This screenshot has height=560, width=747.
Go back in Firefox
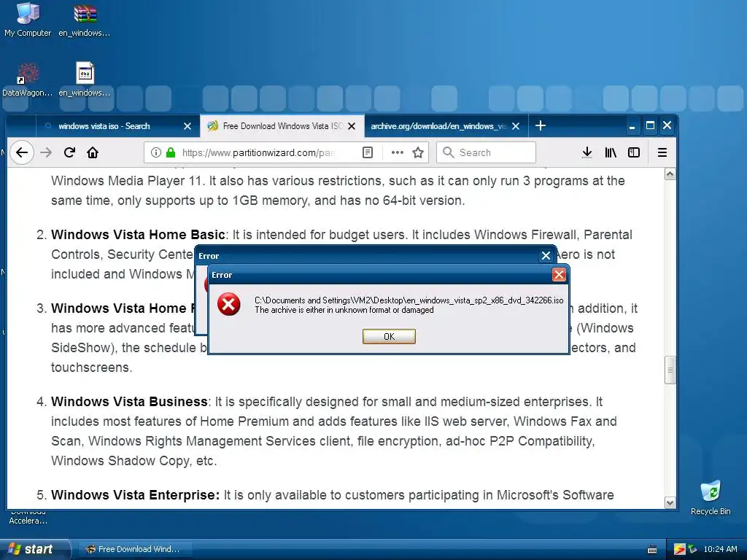21,152
